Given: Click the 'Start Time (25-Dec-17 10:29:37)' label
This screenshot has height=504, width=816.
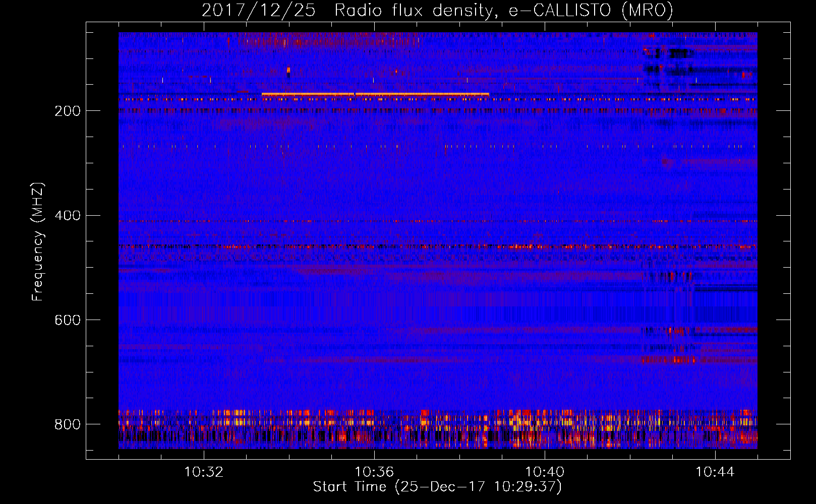Looking at the screenshot, I should click(437, 487).
